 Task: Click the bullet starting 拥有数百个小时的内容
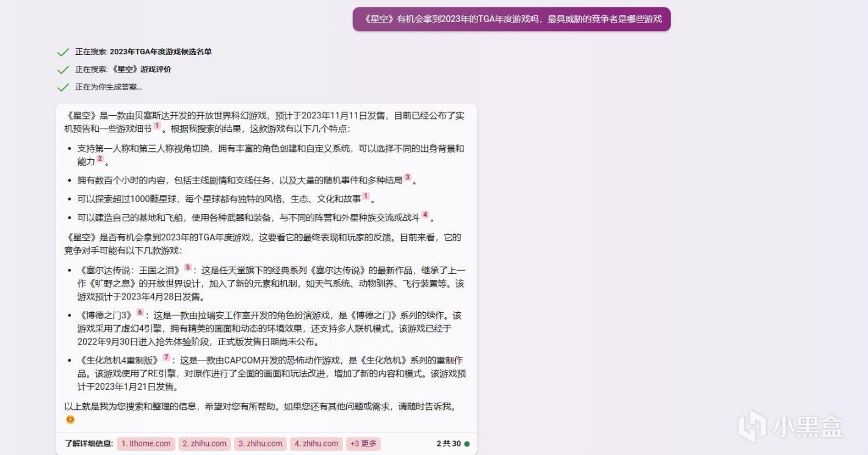(247, 181)
